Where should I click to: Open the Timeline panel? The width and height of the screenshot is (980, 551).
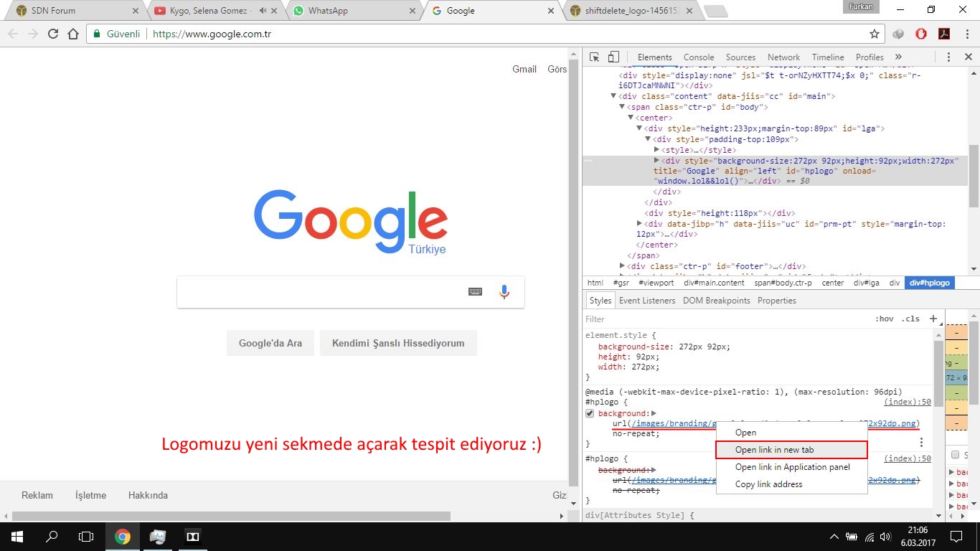[x=828, y=57]
